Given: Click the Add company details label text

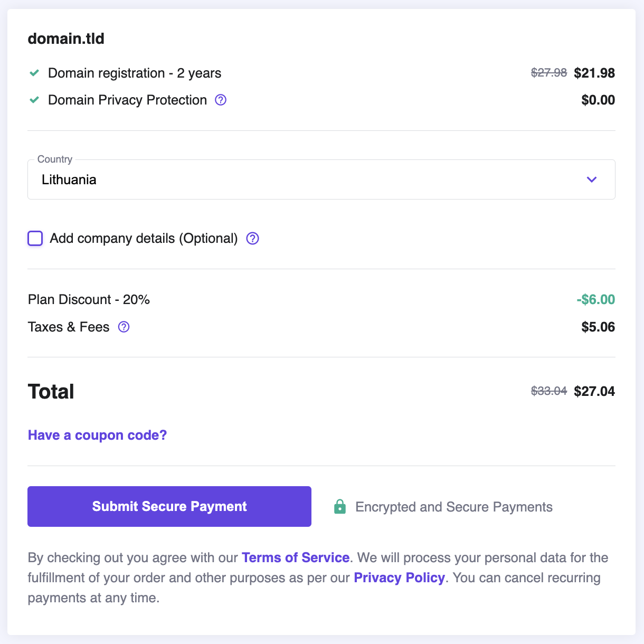Looking at the screenshot, I should pos(144,239).
